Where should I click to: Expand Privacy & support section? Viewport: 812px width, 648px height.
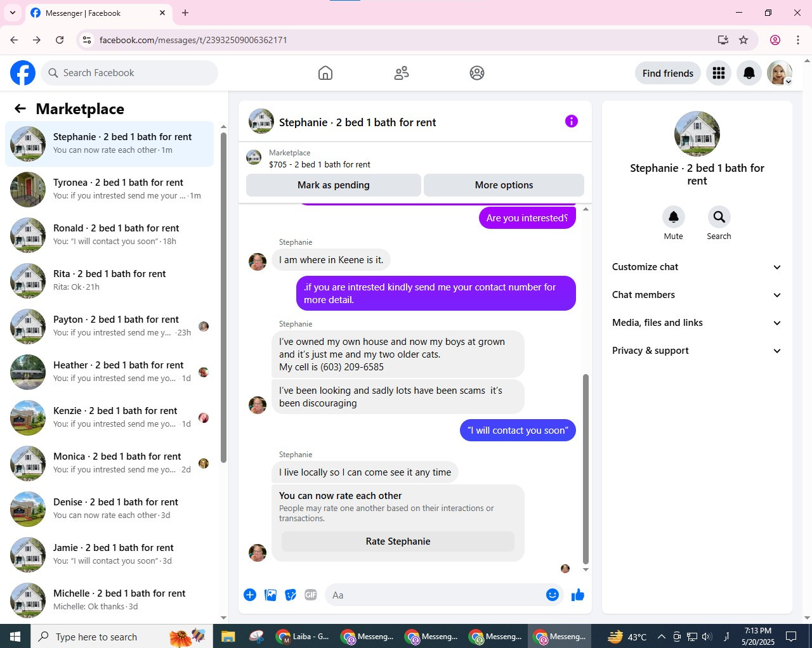697,351
